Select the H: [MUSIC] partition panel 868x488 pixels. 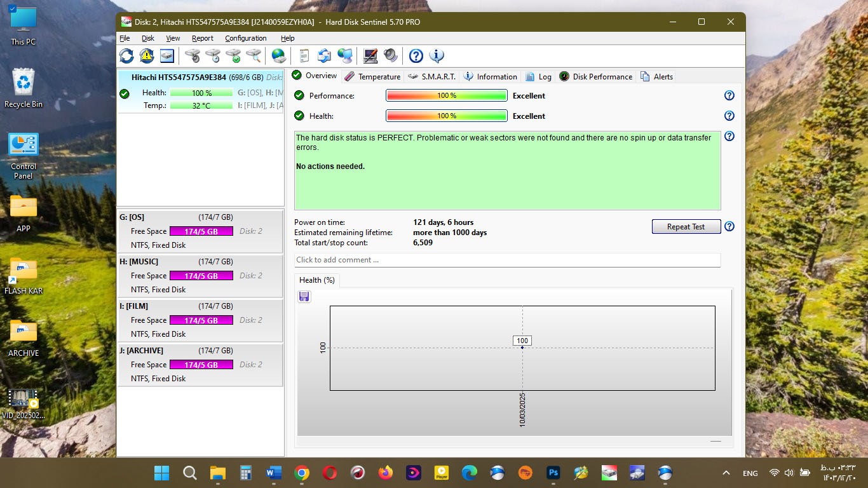(x=200, y=276)
